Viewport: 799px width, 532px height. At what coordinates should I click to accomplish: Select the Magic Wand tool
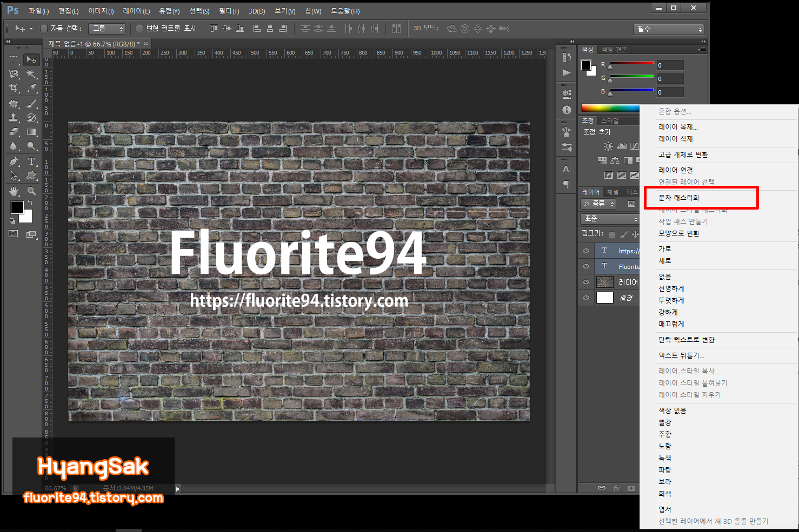coord(31,74)
